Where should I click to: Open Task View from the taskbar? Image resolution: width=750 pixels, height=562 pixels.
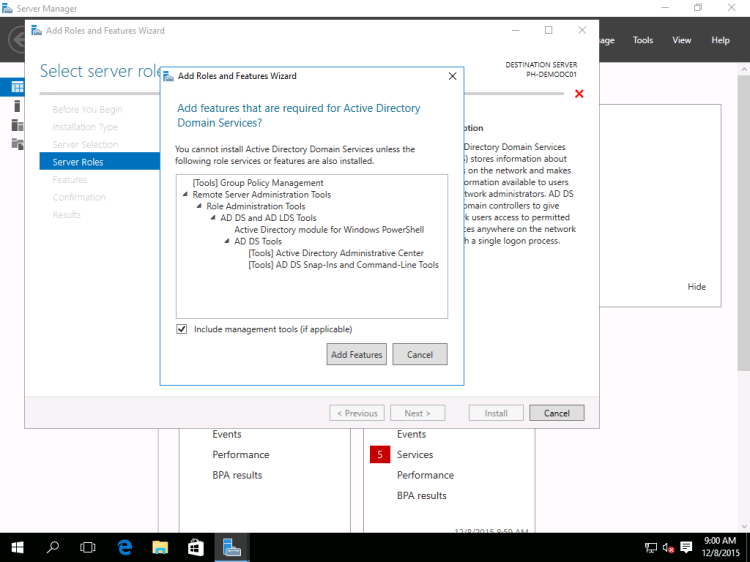click(x=88, y=547)
